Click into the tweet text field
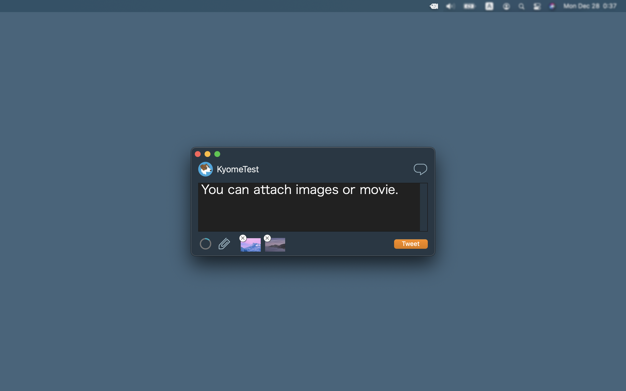Viewport: 626px width, 391px height. (x=309, y=207)
